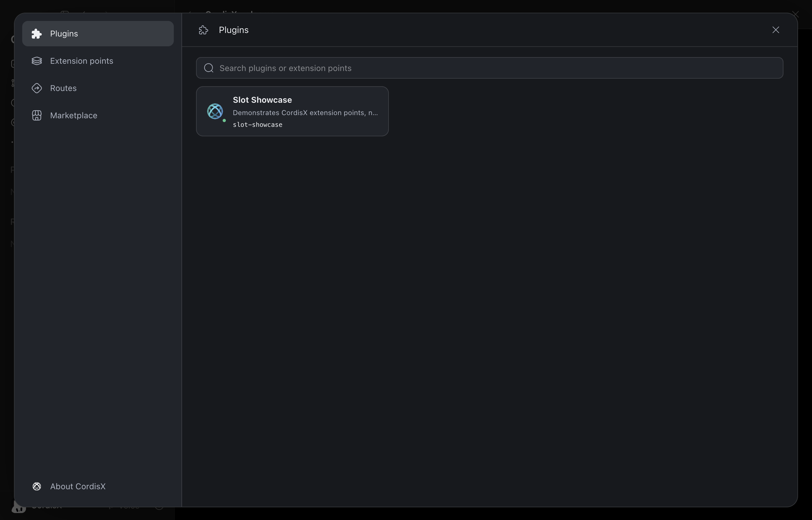Screen dimensions: 812x520
Task: Click the magnifier icon in the search bar
Action: point(209,68)
